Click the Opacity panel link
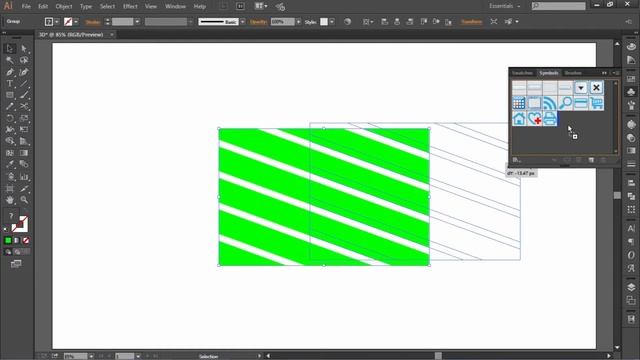The width and height of the screenshot is (640, 360). click(x=258, y=22)
